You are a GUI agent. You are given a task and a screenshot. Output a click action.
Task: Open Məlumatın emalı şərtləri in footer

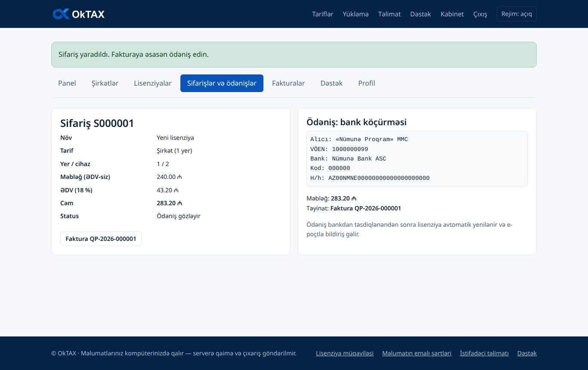click(417, 353)
